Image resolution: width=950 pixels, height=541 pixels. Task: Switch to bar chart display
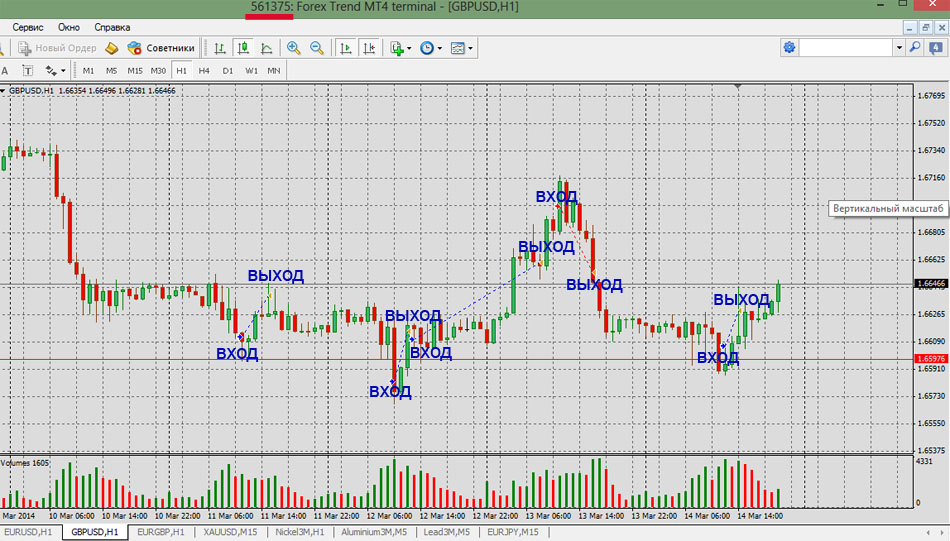[220, 48]
